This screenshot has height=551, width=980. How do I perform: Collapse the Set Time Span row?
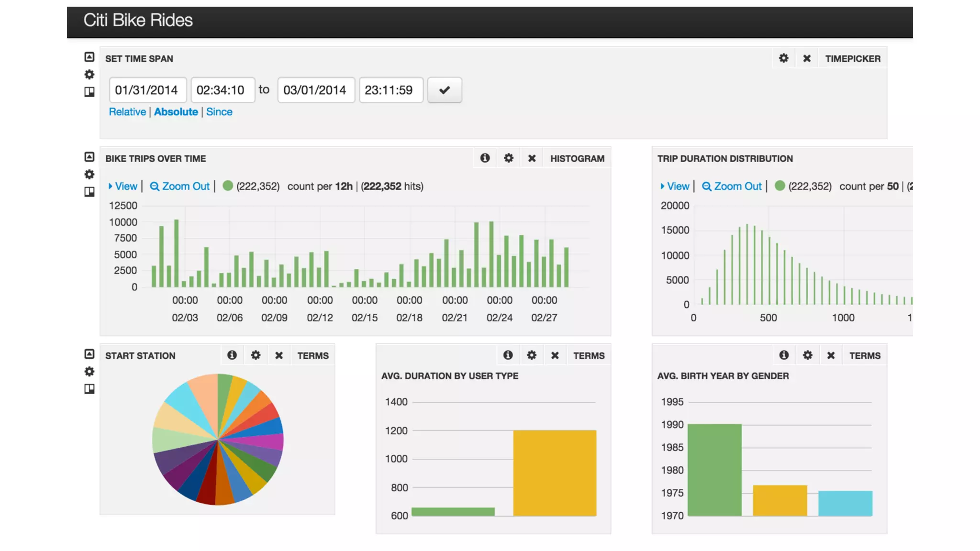pos(89,57)
